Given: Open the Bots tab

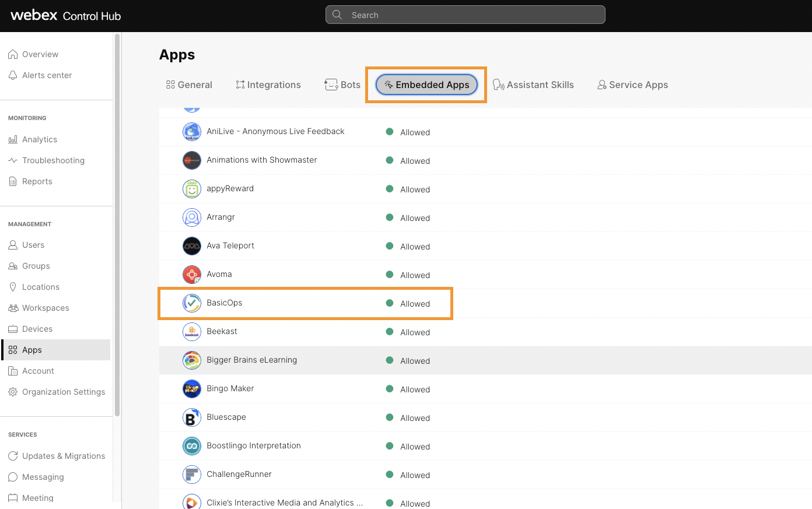Looking at the screenshot, I should click(x=342, y=85).
